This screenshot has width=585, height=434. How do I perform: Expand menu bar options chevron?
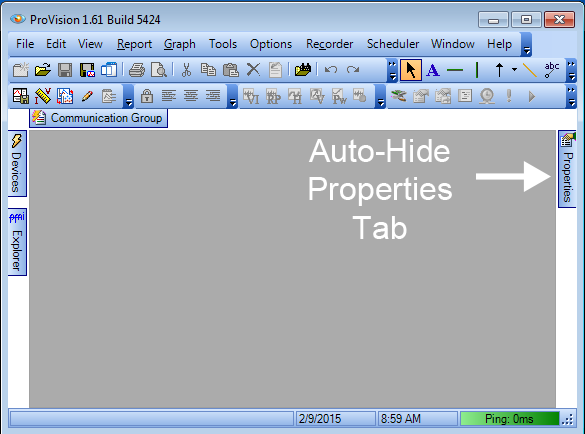coord(526,44)
